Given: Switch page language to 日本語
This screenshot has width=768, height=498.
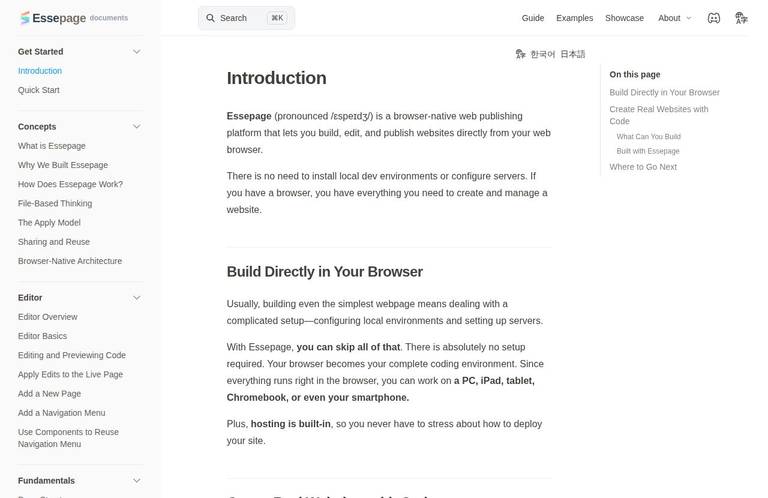Looking at the screenshot, I should pyautogui.click(x=573, y=54).
